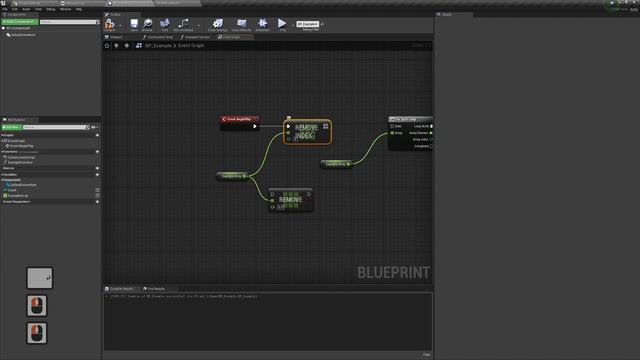The height and width of the screenshot is (360, 640).
Task: Open the File menu
Action: coord(5,9)
